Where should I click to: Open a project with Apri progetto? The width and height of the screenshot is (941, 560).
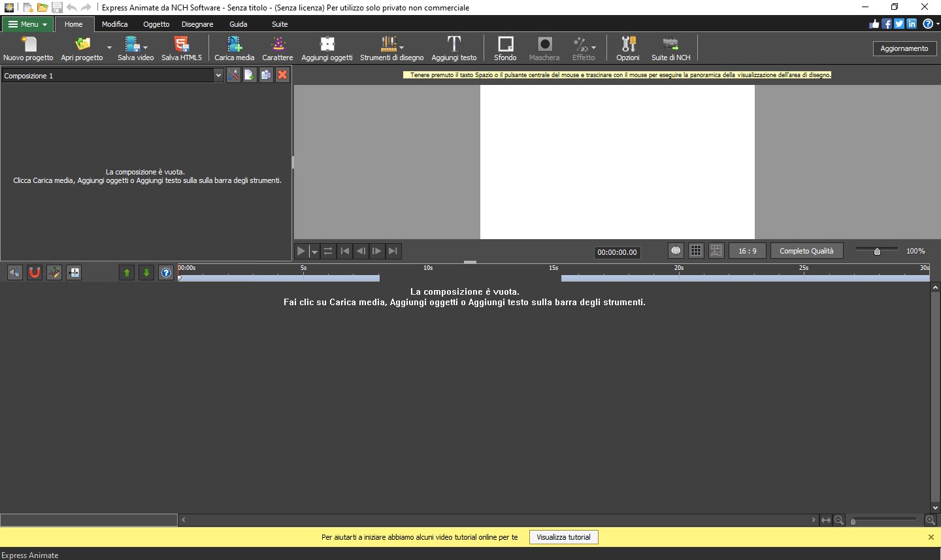[x=82, y=49]
